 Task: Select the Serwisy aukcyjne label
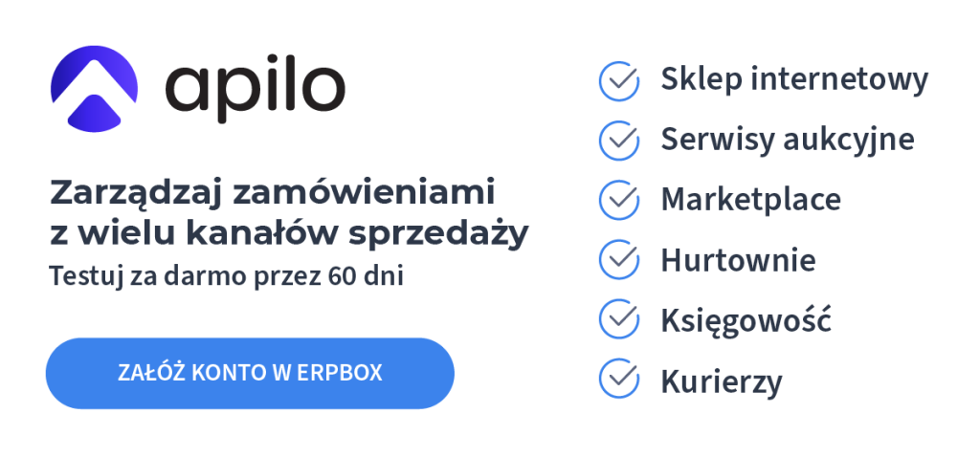pos(787,141)
